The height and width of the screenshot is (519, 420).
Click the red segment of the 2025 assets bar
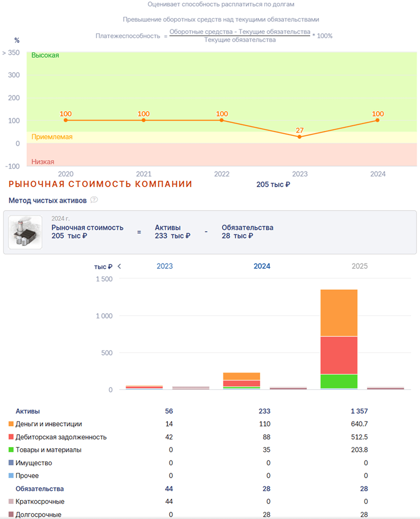tap(339, 355)
